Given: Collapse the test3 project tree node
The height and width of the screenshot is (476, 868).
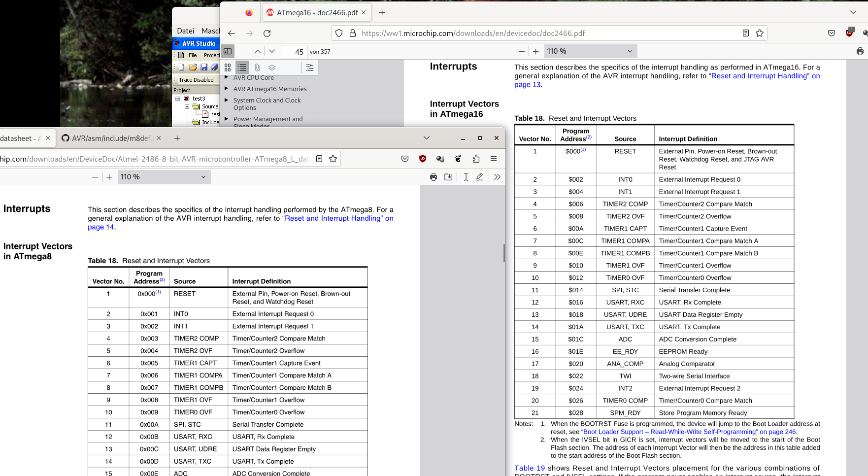Looking at the screenshot, I should [x=177, y=99].
